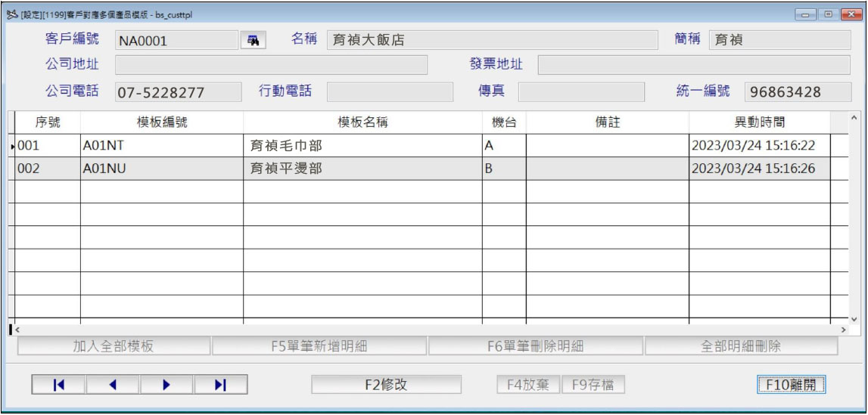Click the empty 備註 cell in row 002
Viewport: 868px width, 415px height.
point(607,169)
